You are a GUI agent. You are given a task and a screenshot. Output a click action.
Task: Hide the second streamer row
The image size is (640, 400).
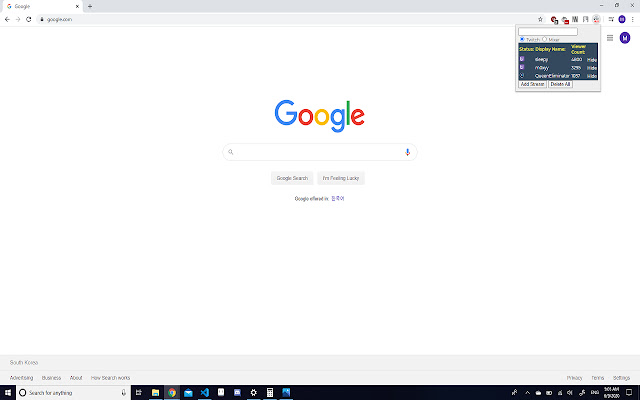click(x=592, y=68)
